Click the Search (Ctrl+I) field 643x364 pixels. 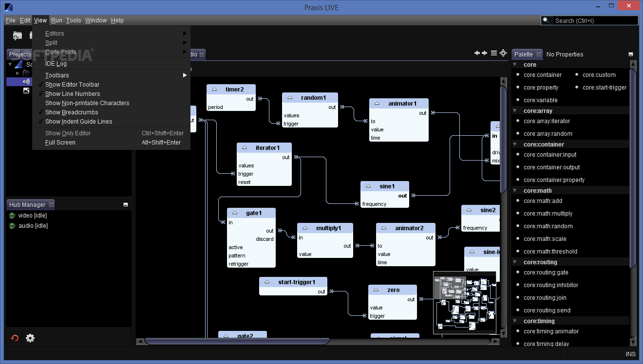(x=589, y=20)
